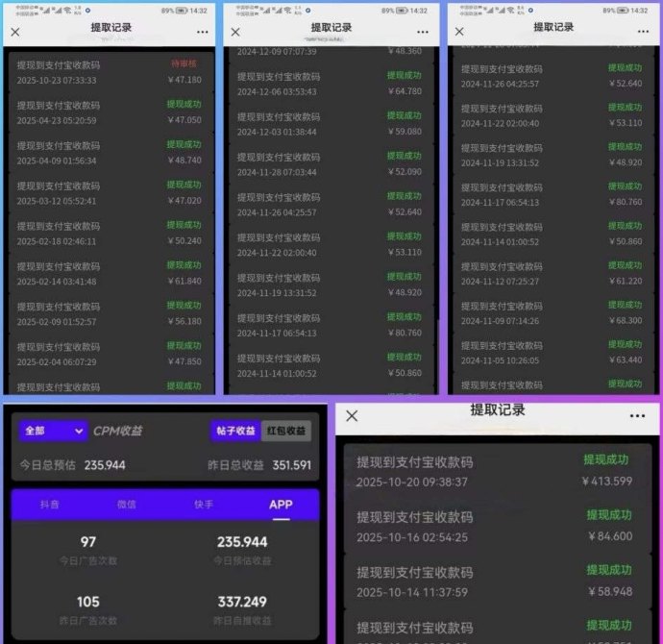Viewport: 663px width, 644px height.
Task: Open the 2024-11-12 07:25:27 withdrawal record
Action: (552, 274)
